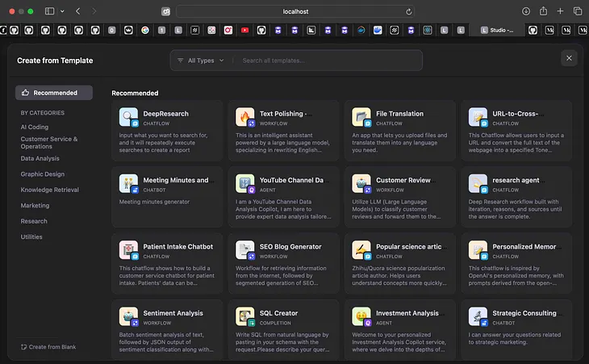Select the Data Analysis category
589x364 pixels.
coord(40,158)
